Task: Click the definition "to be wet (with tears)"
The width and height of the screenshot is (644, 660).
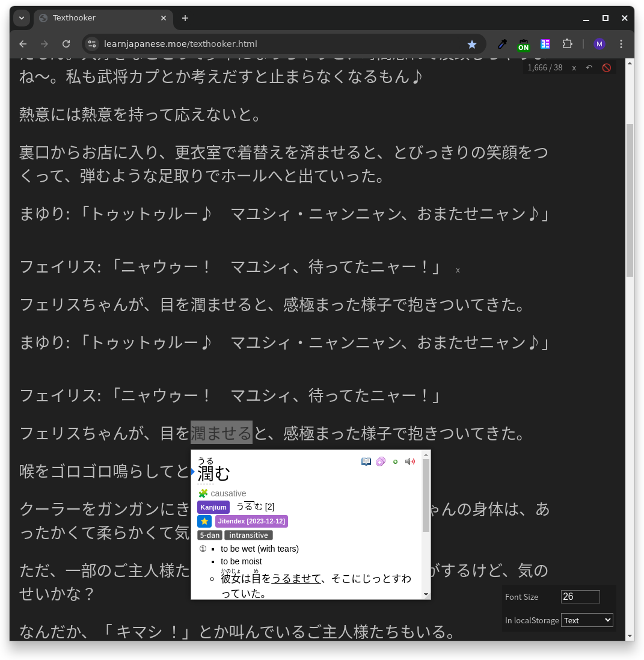Action: pyautogui.click(x=260, y=549)
